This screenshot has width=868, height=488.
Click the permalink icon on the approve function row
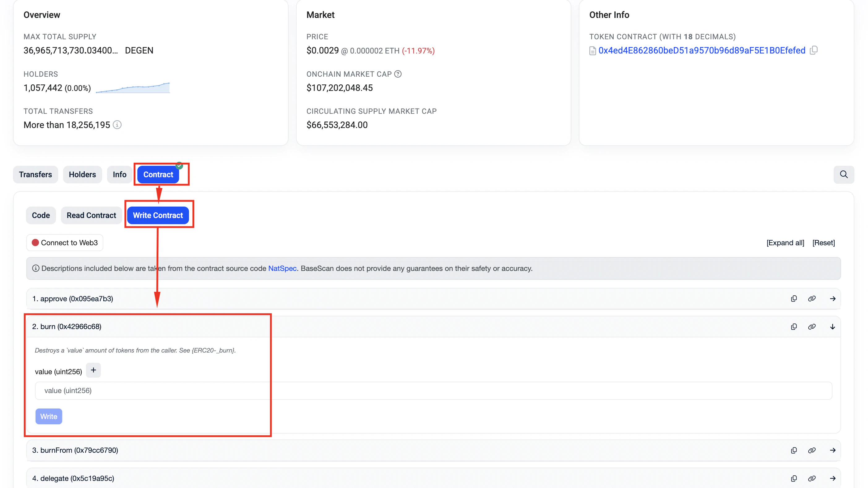(x=812, y=298)
